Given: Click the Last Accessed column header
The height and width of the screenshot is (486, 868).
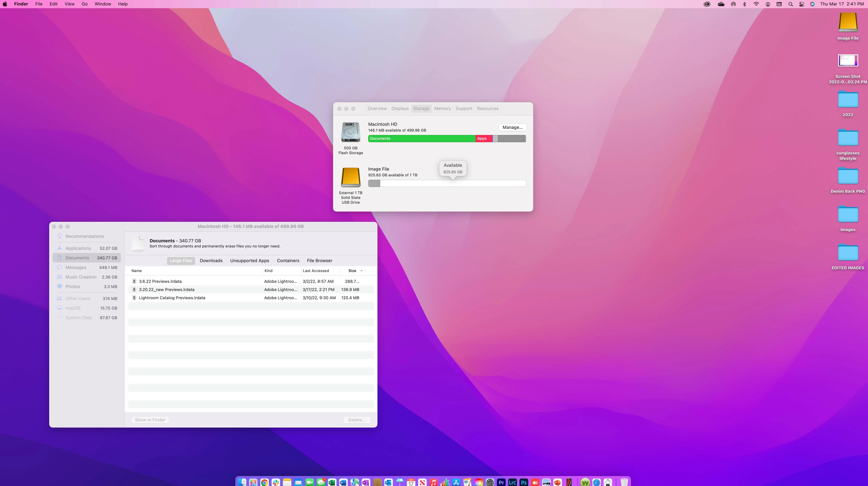Looking at the screenshot, I should click(x=316, y=271).
